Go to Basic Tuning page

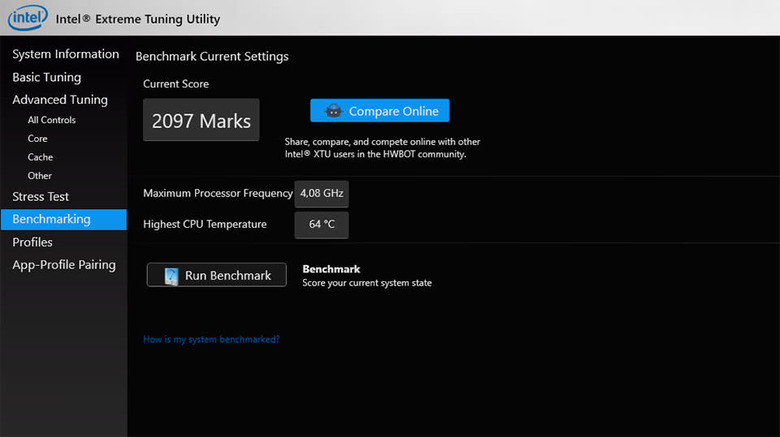point(47,77)
